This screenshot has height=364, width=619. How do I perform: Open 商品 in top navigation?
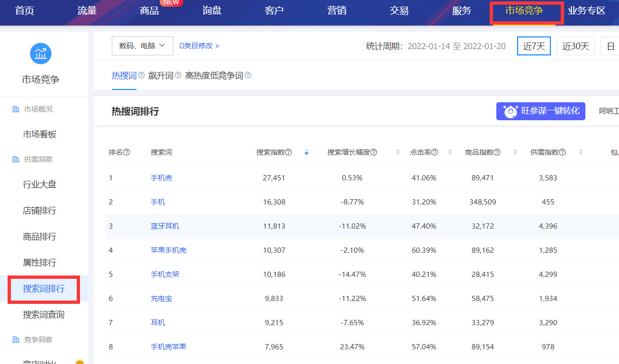pyautogui.click(x=150, y=10)
